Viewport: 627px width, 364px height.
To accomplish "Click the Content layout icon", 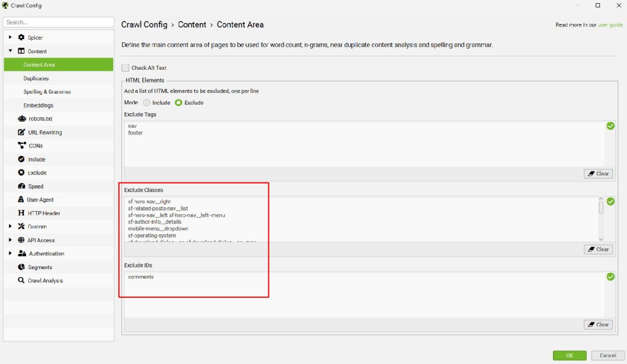I will 21,51.
